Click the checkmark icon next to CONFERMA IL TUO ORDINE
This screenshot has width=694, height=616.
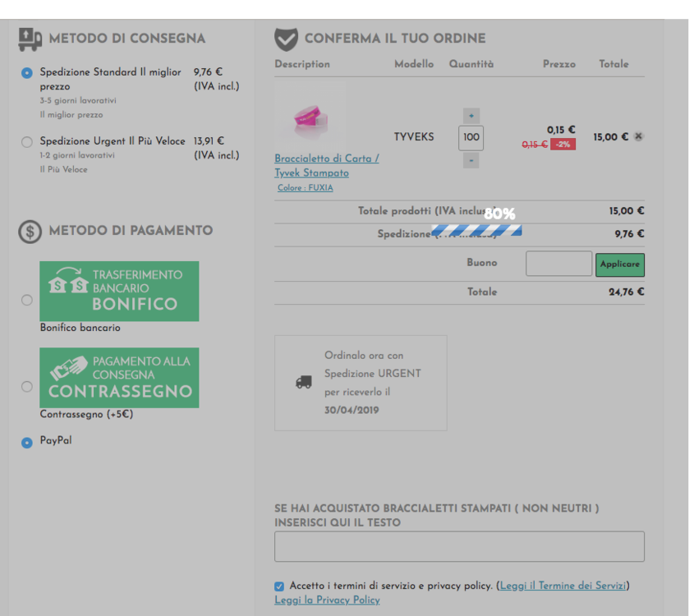coord(283,38)
